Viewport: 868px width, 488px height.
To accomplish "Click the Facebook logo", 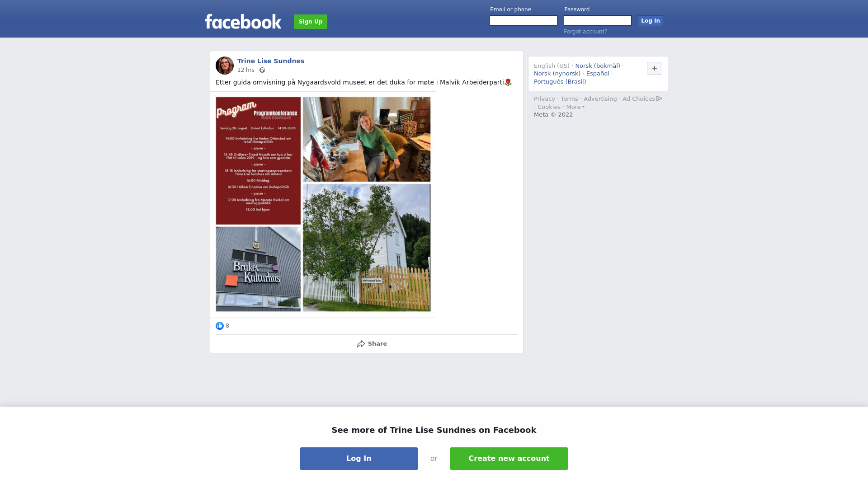I will [x=243, y=21].
